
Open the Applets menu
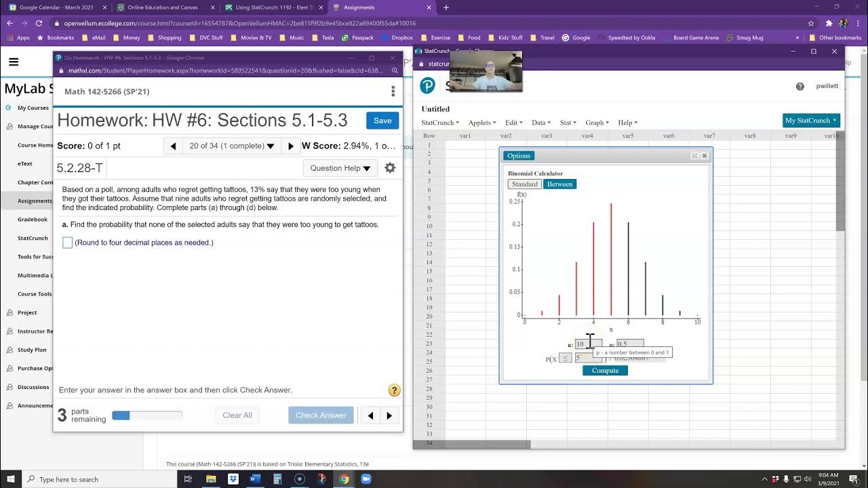point(482,123)
